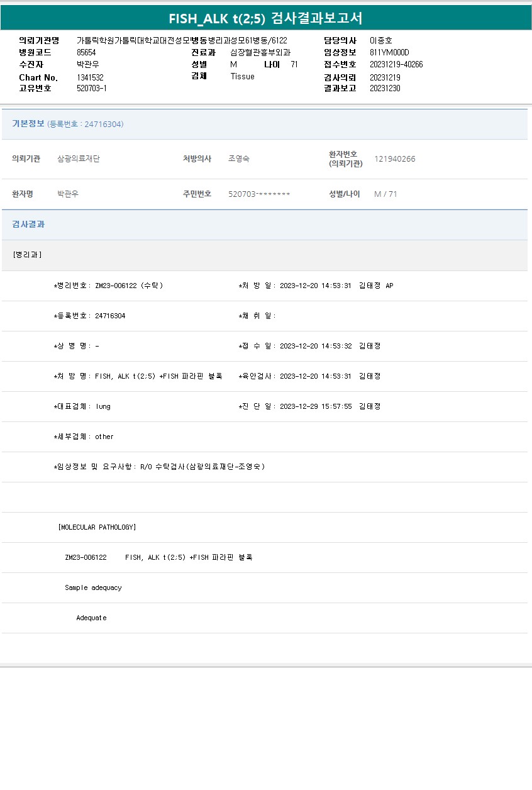Select the empty *채 취 일 field label

coord(257,316)
